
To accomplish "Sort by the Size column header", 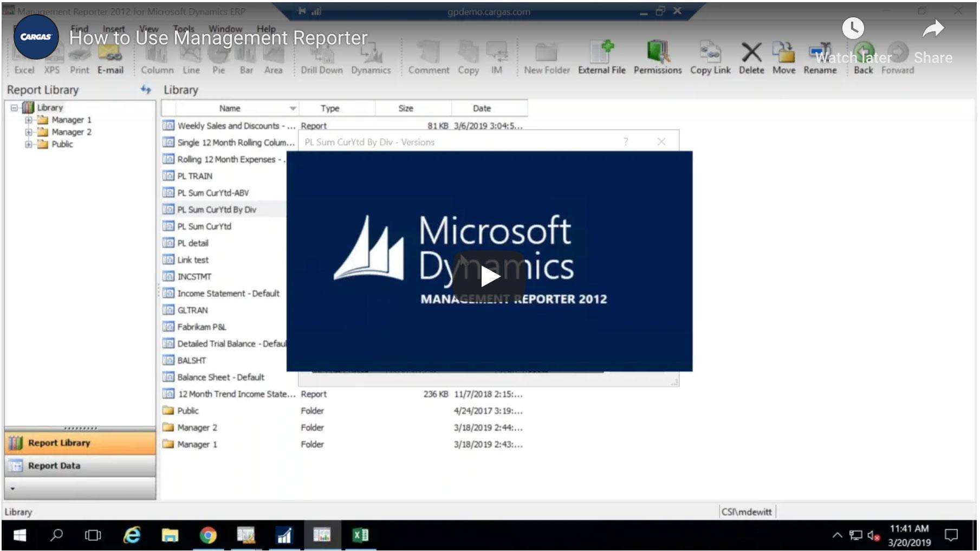I will pyautogui.click(x=412, y=108).
